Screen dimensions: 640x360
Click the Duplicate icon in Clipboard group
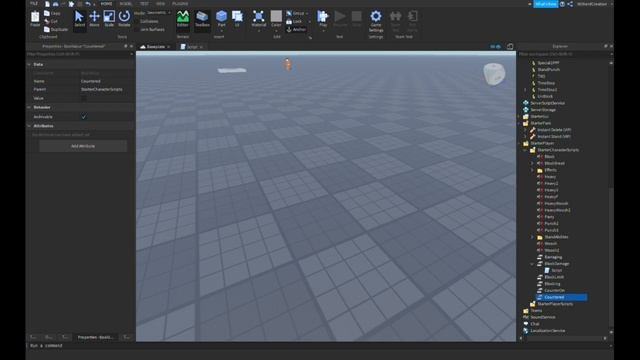click(x=47, y=29)
